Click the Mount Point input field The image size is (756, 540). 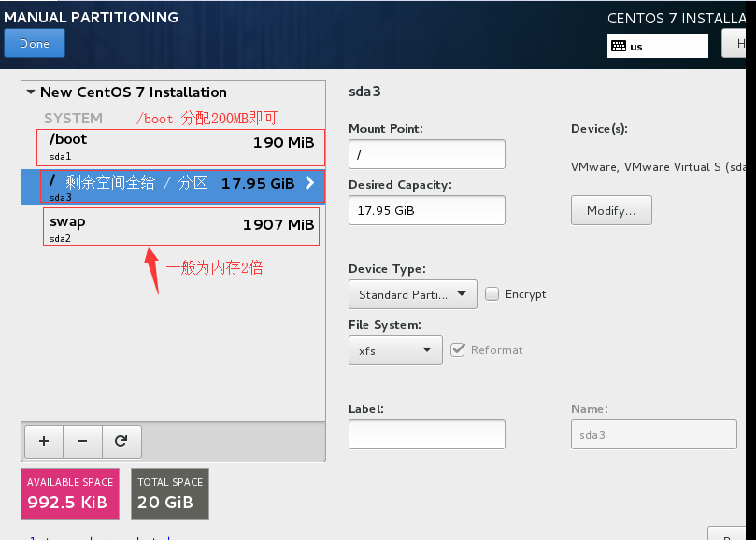tap(427, 154)
